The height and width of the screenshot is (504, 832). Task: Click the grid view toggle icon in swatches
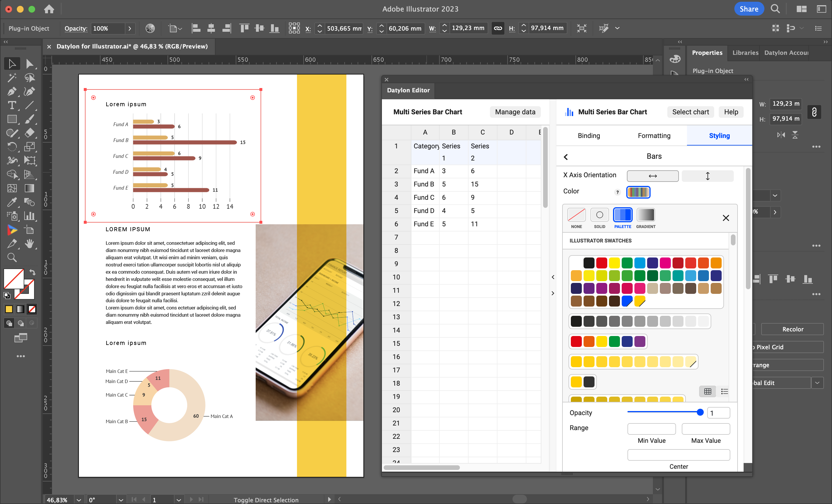[x=708, y=391]
